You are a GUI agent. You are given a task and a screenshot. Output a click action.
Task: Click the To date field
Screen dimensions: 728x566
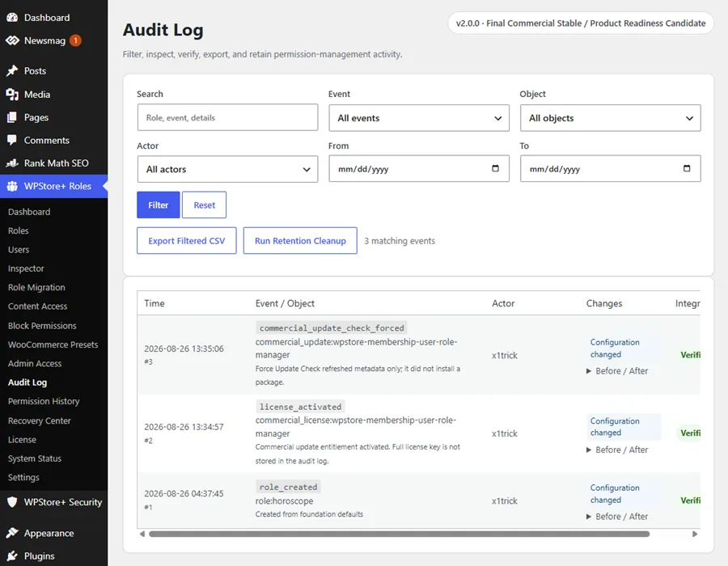(610, 169)
